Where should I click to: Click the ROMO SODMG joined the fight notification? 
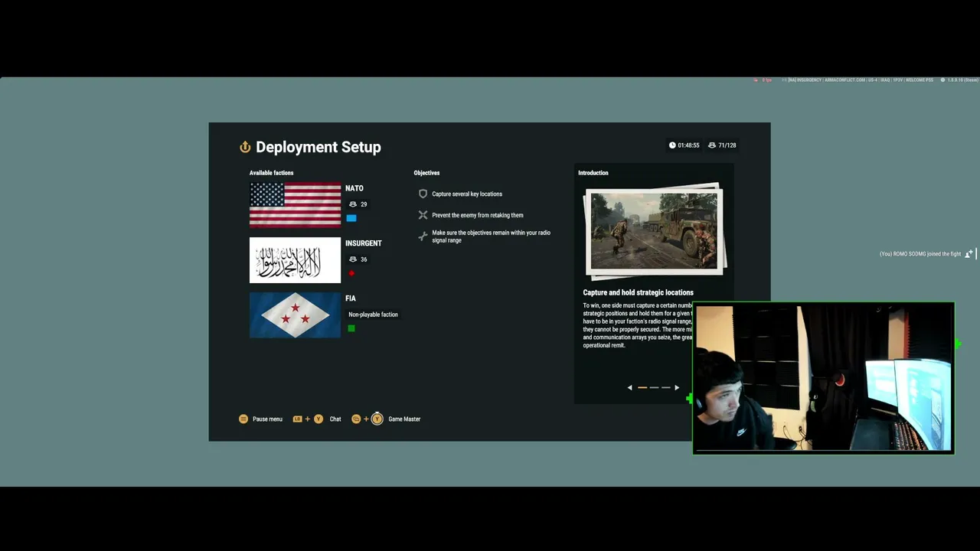(x=920, y=254)
